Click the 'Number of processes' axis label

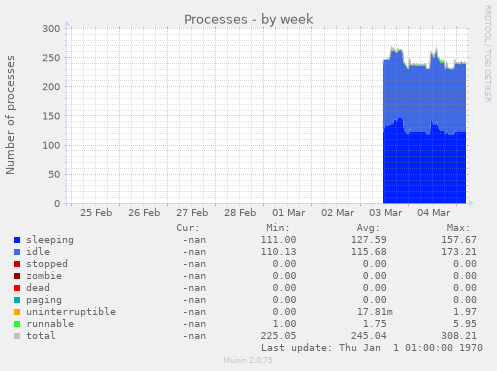(x=10, y=115)
